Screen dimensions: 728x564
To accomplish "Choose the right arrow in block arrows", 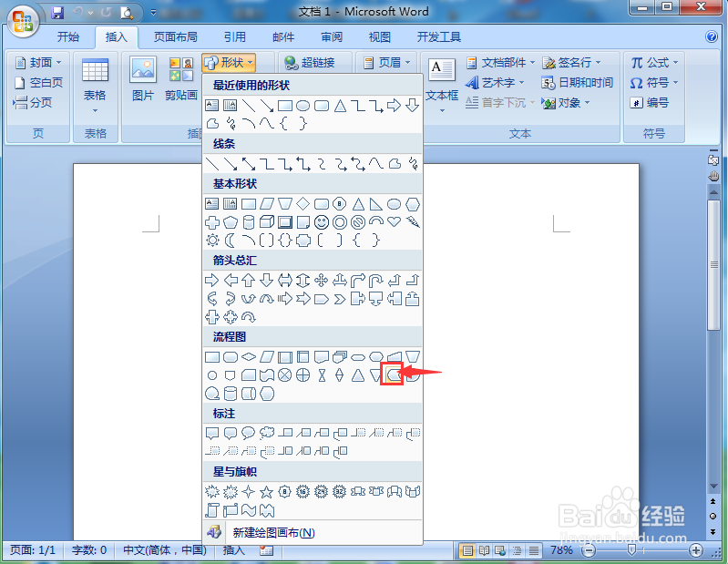I will pos(211,281).
